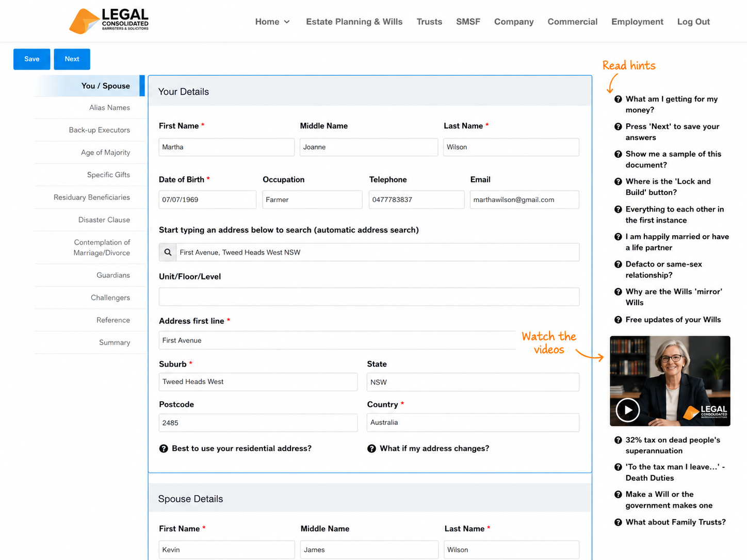Click help icon next to 'What am I getting for my money?'
Screen dimensions: 747x560
(618, 99)
